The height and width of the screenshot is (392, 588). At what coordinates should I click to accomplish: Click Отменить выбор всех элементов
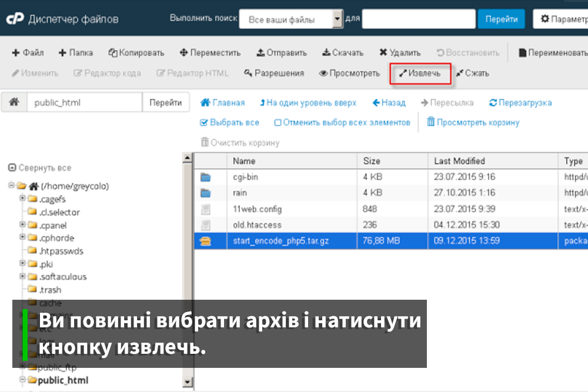click(342, 123)
